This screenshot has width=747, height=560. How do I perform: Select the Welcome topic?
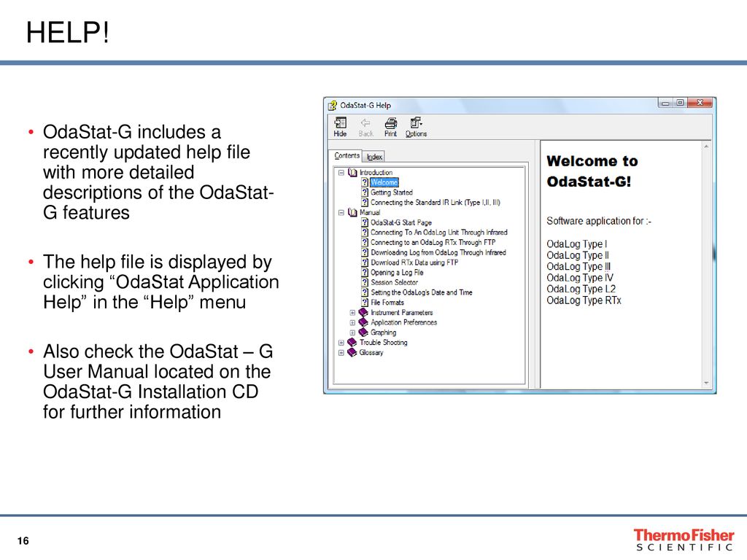point(384,182)
